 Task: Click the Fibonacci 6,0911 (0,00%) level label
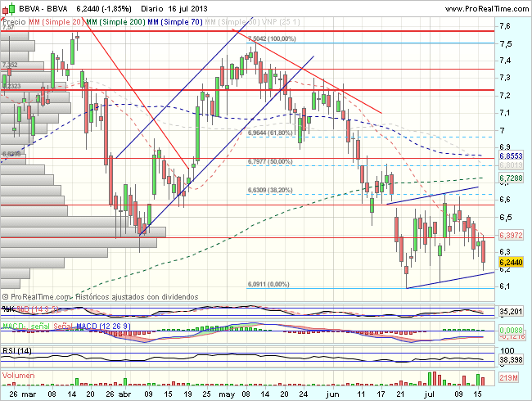[x=270, y=284]
